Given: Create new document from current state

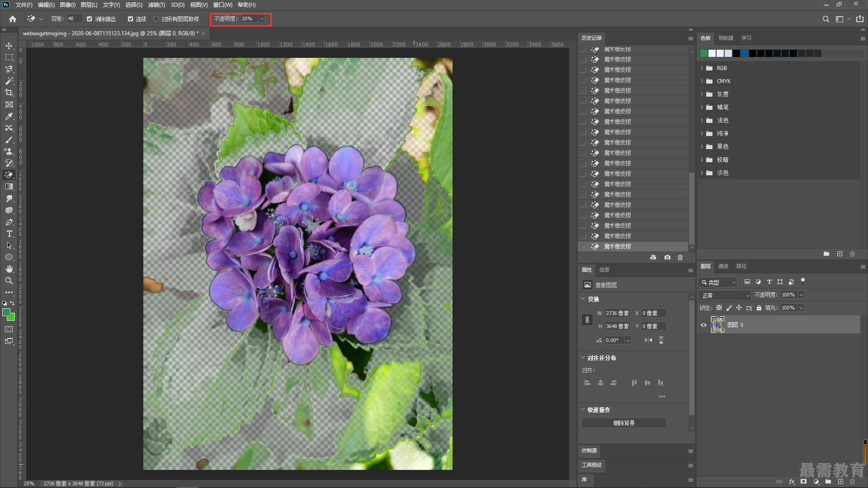Looking at the screenshot, I should tap(653, 258).
